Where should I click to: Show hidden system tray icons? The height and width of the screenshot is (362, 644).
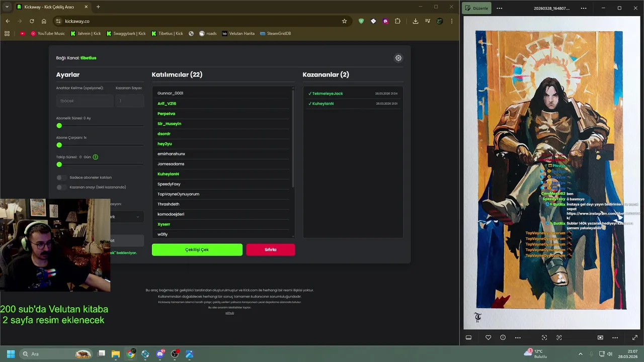point(580,354)
